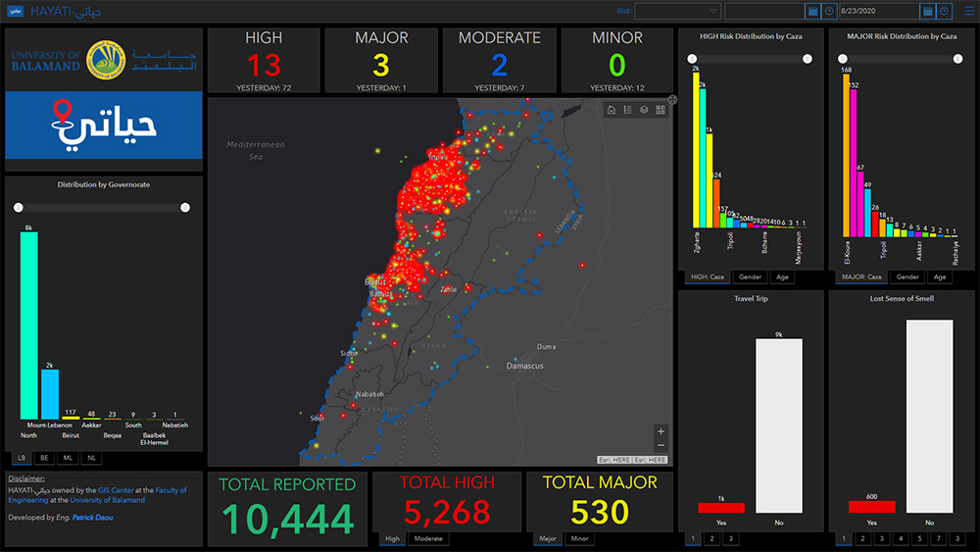
Task: Click left handle of Governorate range slider
Action: (x=17, y=208)
